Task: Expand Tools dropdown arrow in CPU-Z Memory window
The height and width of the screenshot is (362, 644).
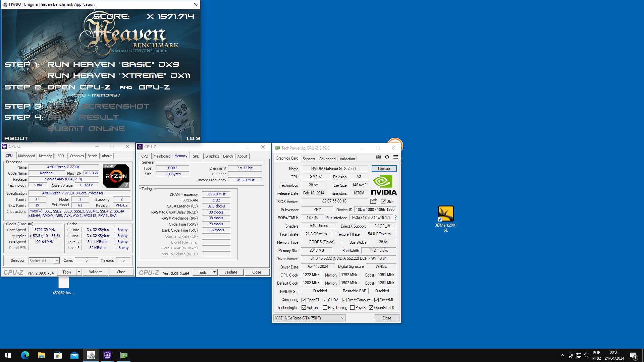Action: pos(214,272)
